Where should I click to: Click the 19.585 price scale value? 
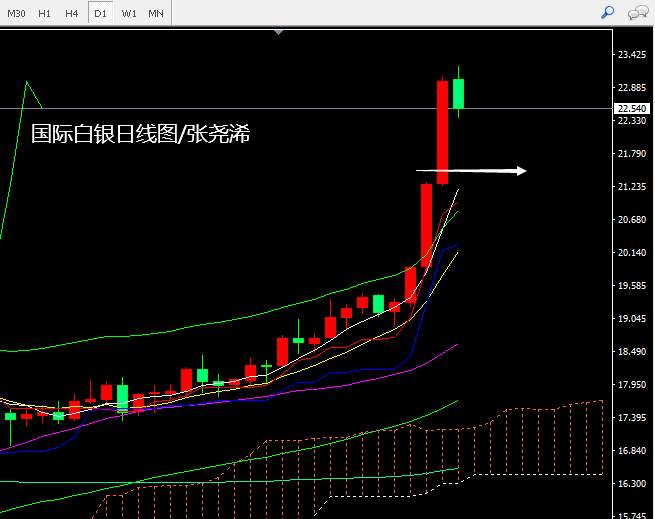(632, 286)
